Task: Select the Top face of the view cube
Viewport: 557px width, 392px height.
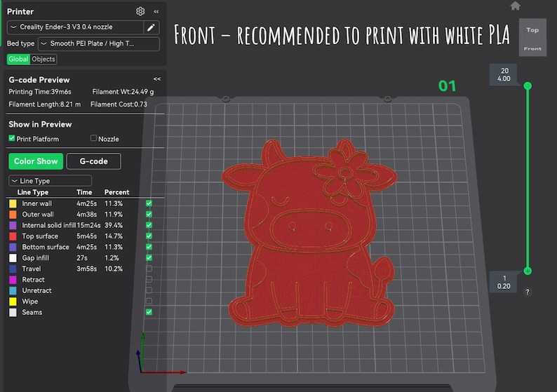Action: (532, 30)
